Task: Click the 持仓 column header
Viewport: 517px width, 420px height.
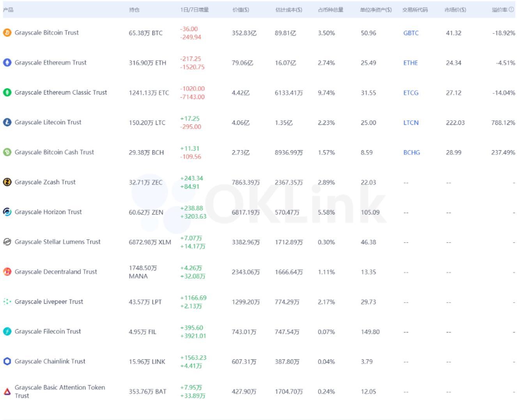Action: click(x=135, y=10)
